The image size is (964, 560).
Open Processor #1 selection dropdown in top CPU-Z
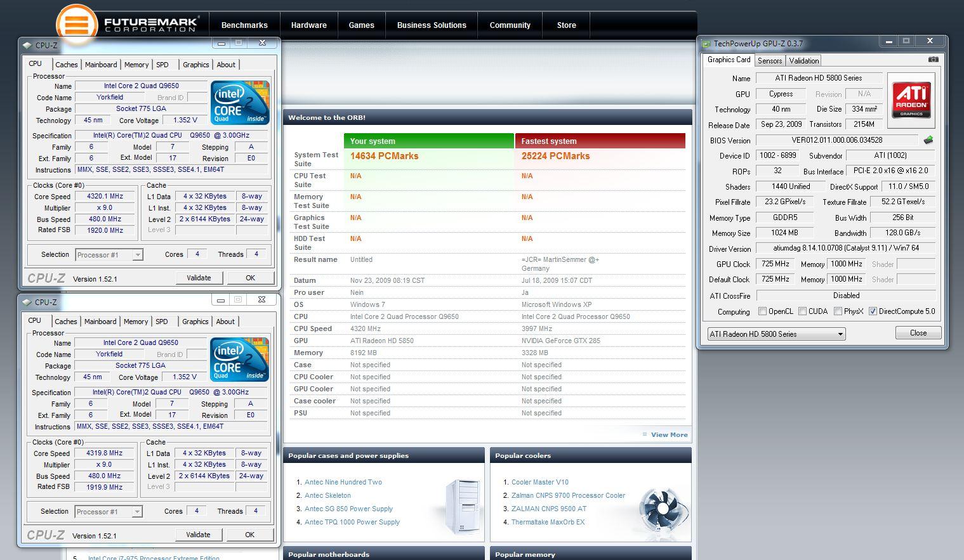tap(109, 255)
